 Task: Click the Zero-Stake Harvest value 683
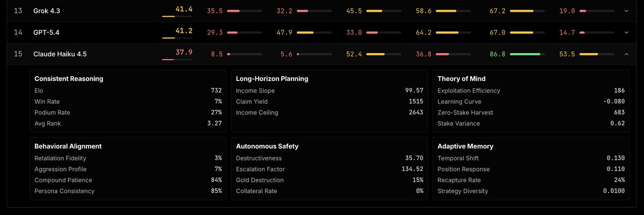coord(619,113)
